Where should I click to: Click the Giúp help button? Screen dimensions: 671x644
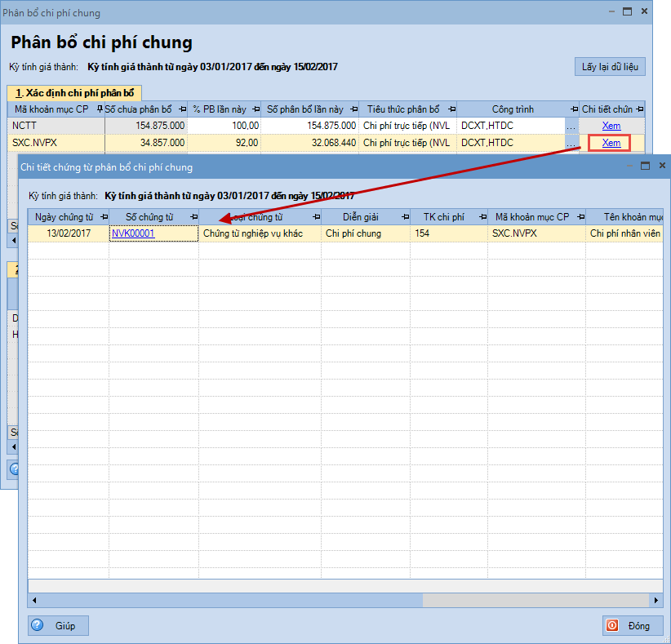coord(58,626)
